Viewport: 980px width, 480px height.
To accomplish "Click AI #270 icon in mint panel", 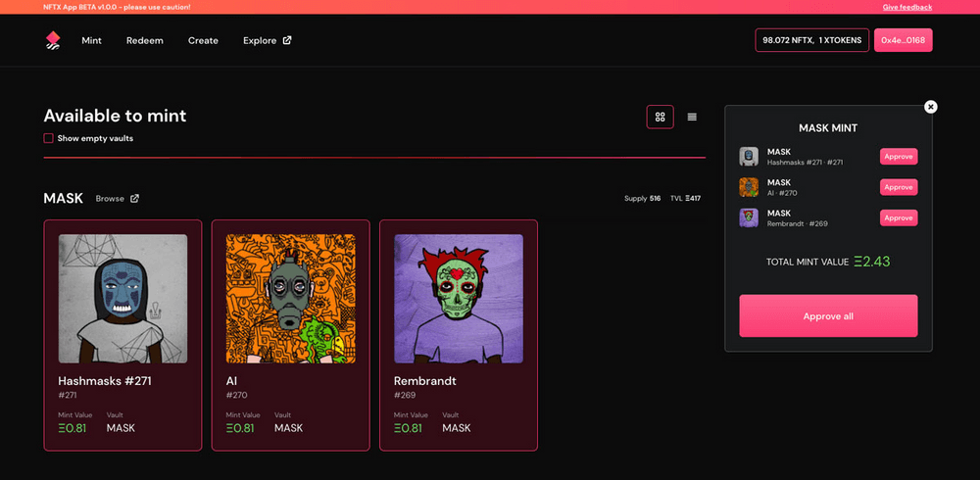I will coord(749,187).
